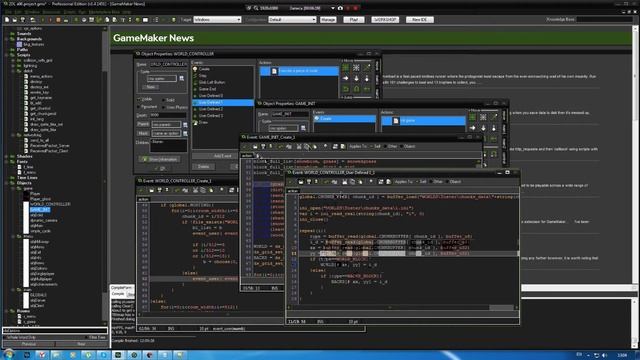640x360 pixels.
Task: Click the camera icon in the top recorder bar
Action: 340,8
